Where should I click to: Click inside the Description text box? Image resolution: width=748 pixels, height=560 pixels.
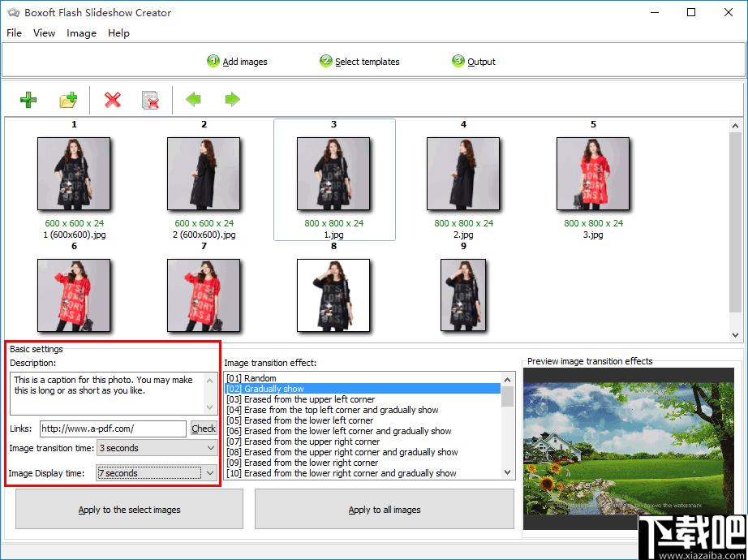tap(108, 394)
